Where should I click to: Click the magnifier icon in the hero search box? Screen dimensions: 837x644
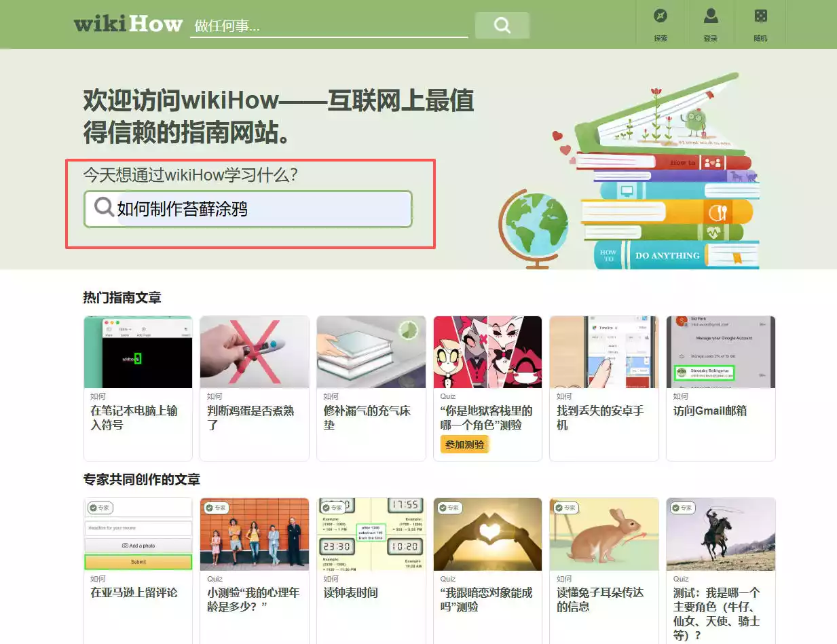104,207
